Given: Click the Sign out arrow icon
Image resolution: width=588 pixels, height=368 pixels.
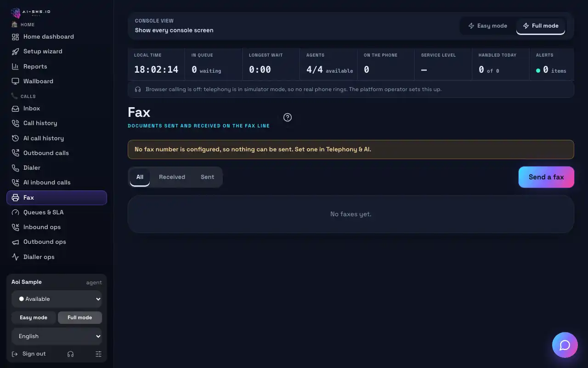Looking at the screenshot, I should (15, 354).
